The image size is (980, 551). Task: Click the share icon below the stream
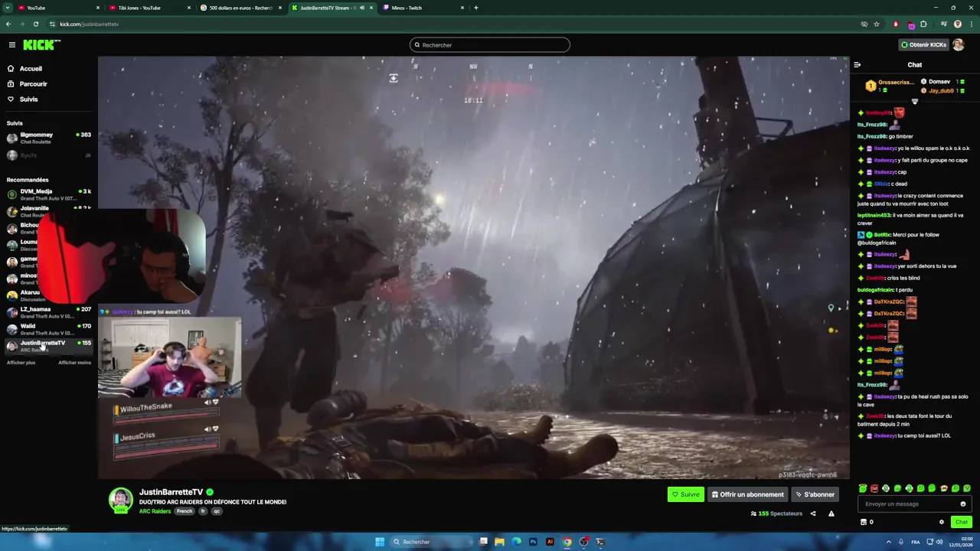coord(813,514)
